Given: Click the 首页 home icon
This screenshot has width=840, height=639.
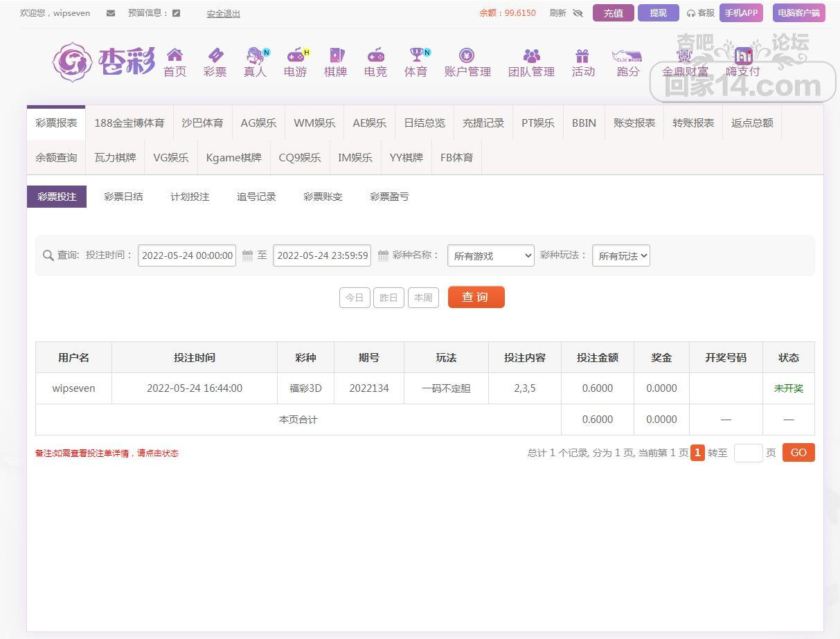Looking at the screenshot, I should [175, 55].
